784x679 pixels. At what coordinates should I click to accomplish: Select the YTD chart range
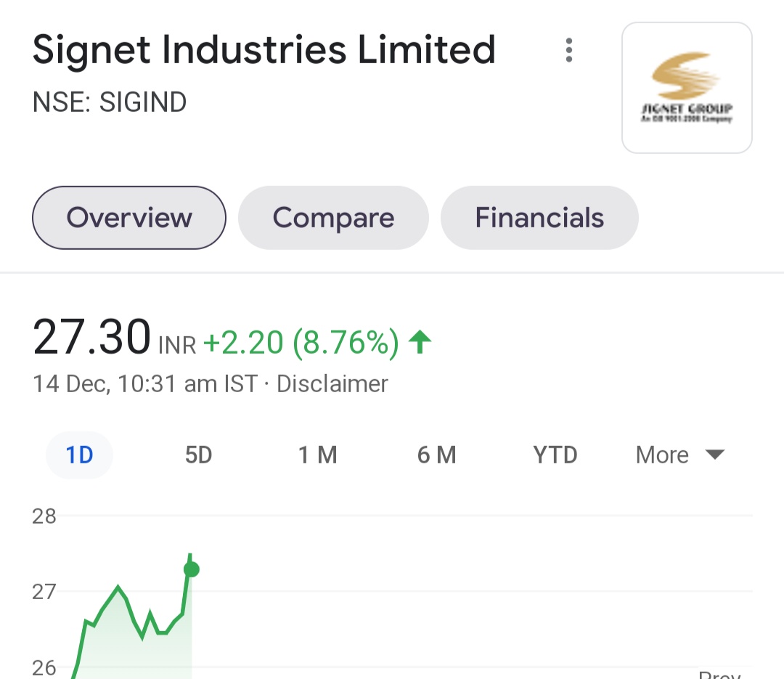click(555, 455)
